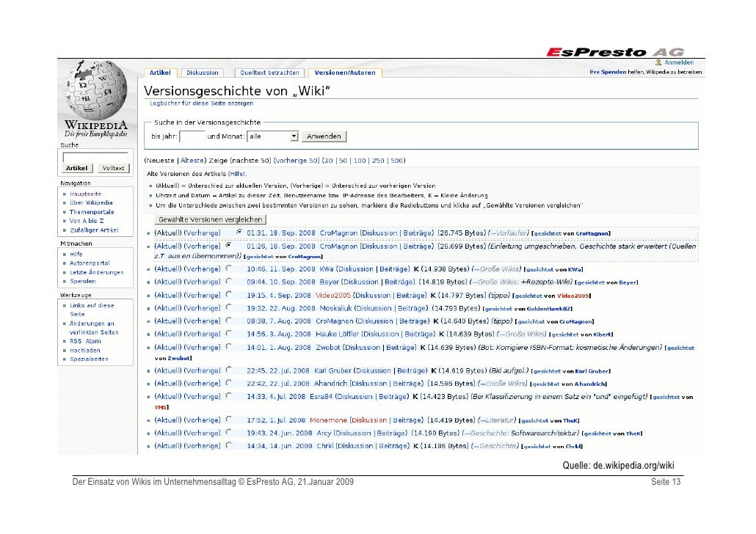Open the 10:46, 11. Sep. 2008 version link
Image resolution: width=756 pixels, height=534 pixels.
(281, 269)
